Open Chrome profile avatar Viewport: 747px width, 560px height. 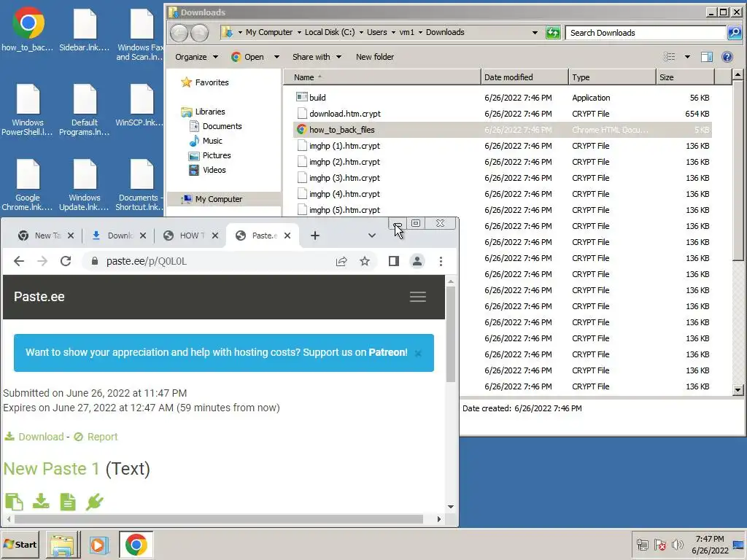(417, 261)
